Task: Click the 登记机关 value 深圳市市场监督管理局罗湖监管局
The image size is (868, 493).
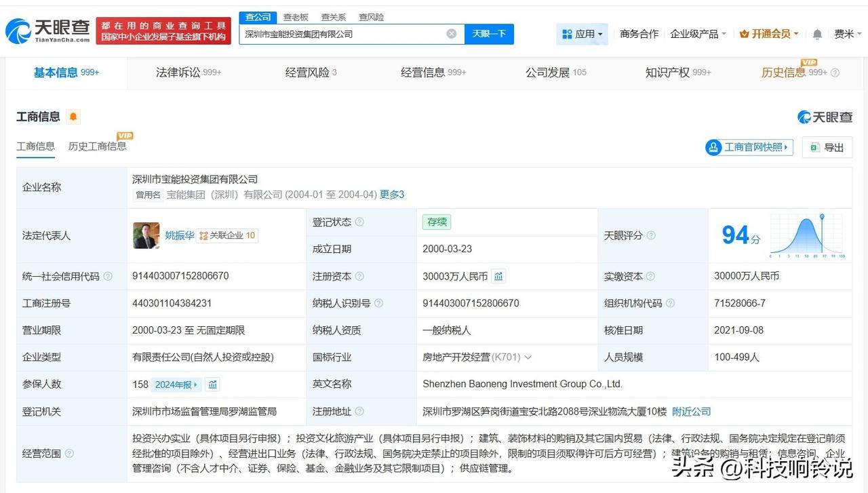Action: tap(205, 412)
